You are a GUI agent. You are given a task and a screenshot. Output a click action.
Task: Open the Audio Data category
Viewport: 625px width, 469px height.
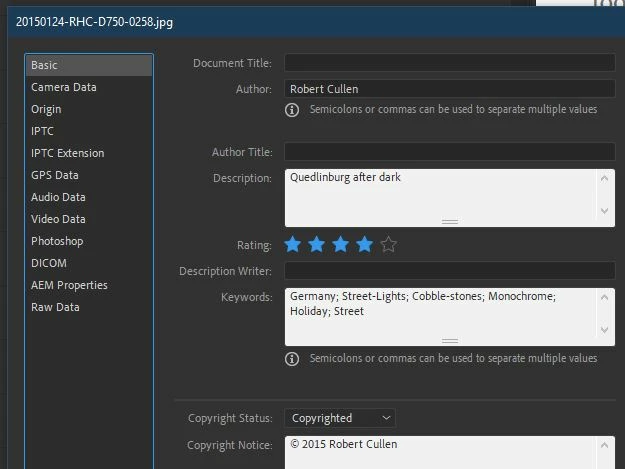(89, 197)
